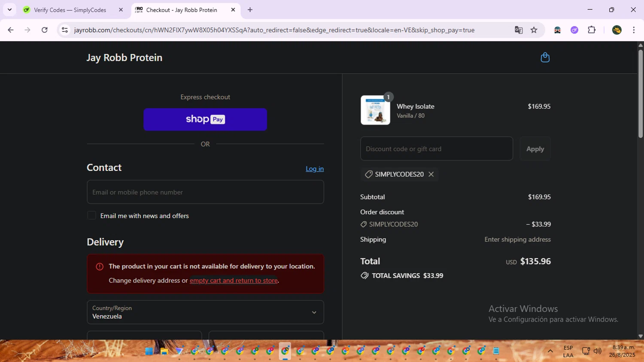Viewport: 644px width, 362px height.
Task: Click the purple round extension icon
Action: pos(574,30)
